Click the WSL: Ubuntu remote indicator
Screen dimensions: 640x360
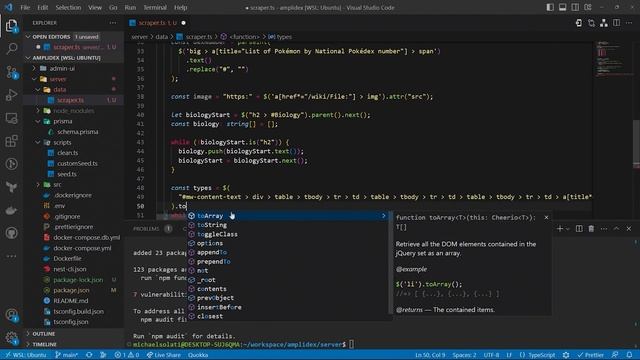[26, 355]
